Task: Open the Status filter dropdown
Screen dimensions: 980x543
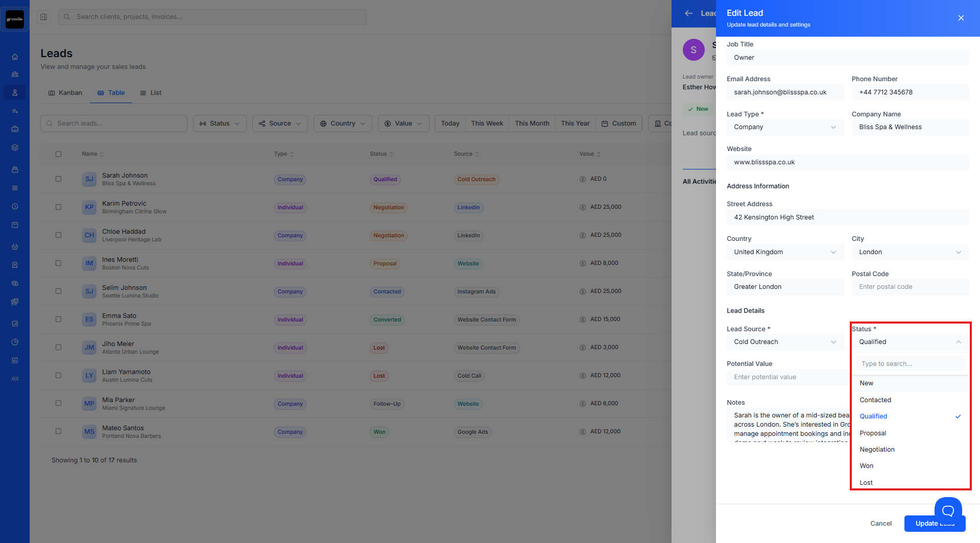Action: tap(220, 124)
